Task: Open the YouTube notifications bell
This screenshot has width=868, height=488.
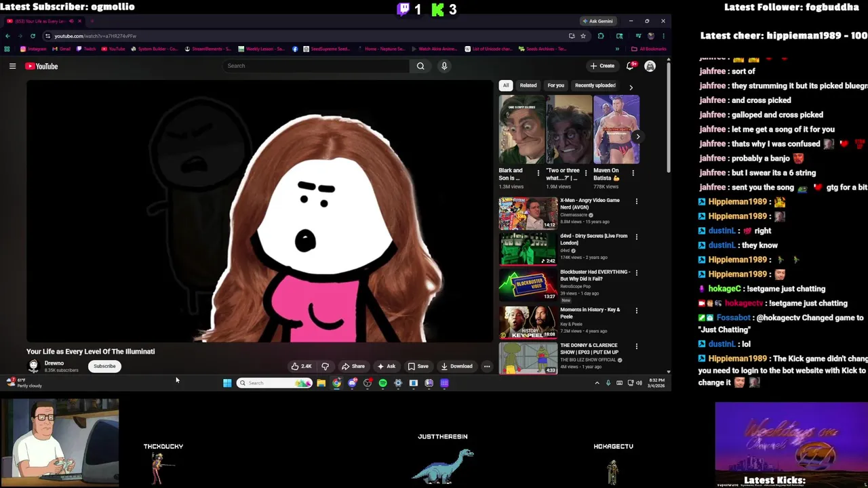Action: pos(630,66)
